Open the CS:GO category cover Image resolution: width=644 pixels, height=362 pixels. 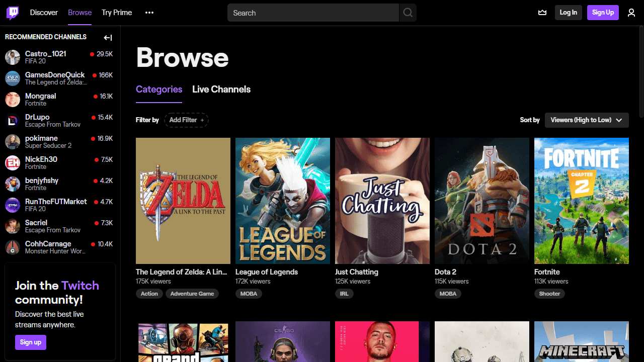point(283,342)
